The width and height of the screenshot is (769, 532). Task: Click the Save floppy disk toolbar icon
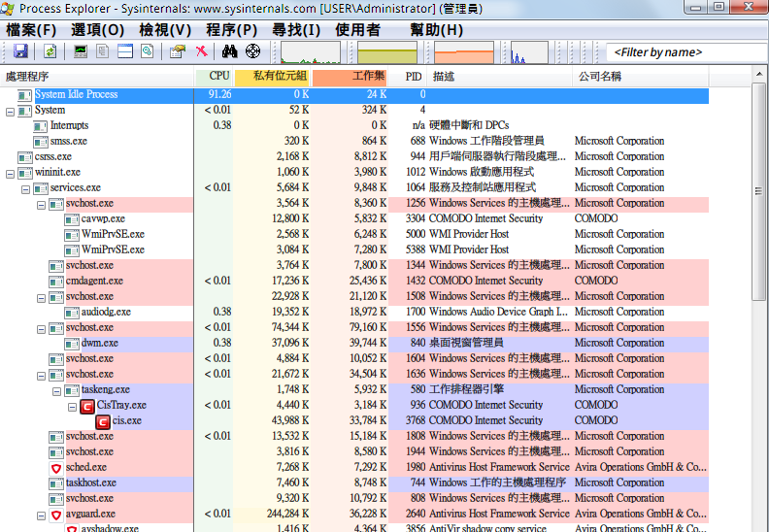(x=20, y=51)
